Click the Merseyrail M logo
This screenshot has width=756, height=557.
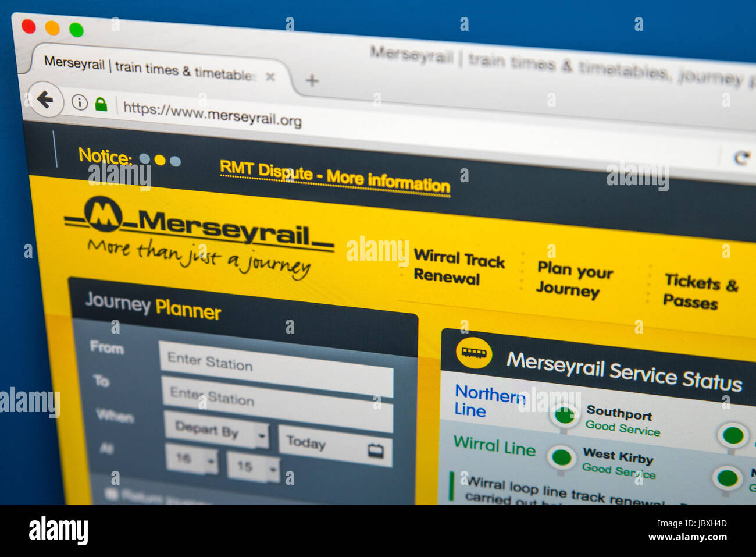pyautogui.click(x=104, y=215)
